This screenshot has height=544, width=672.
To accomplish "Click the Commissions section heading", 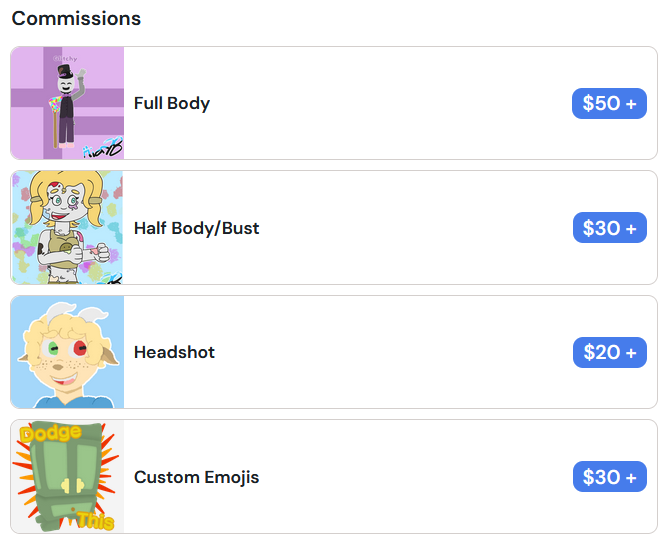I will pos(76,18).
